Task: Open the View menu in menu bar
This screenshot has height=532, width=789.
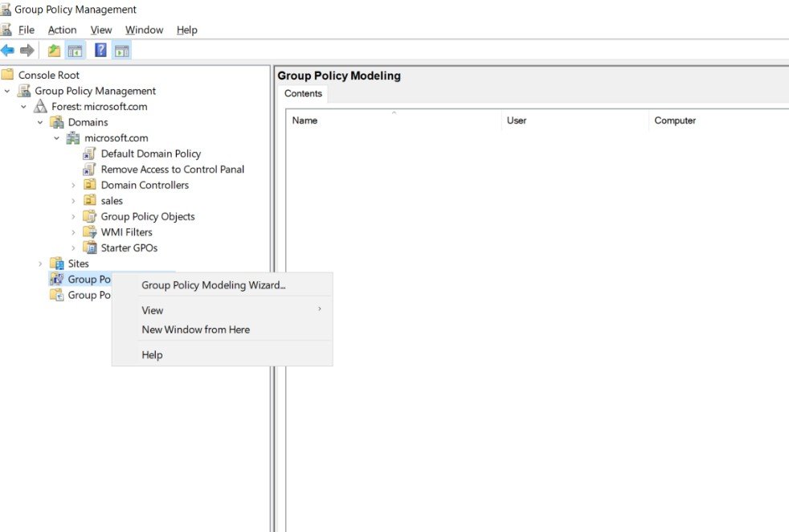Action: point(101,30)
